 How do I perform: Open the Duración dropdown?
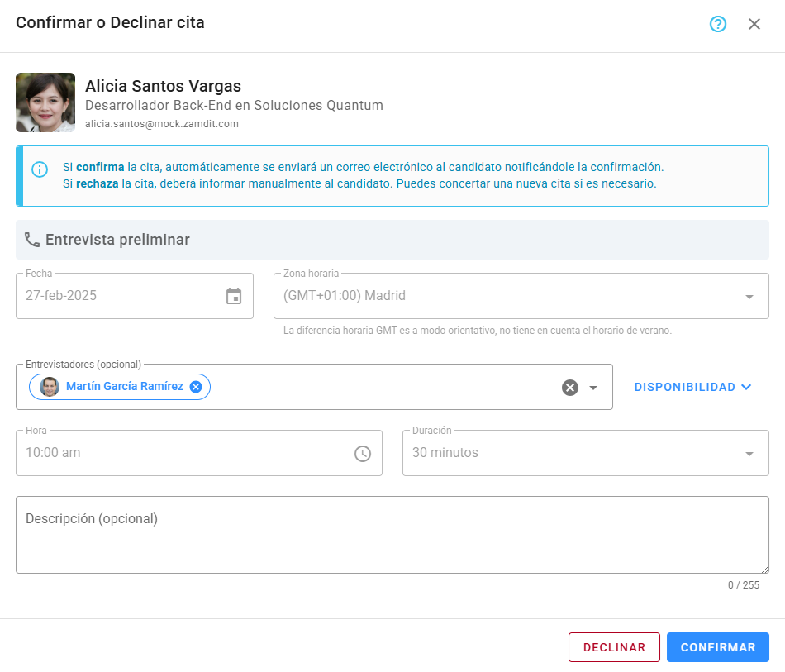coord(749,453)
